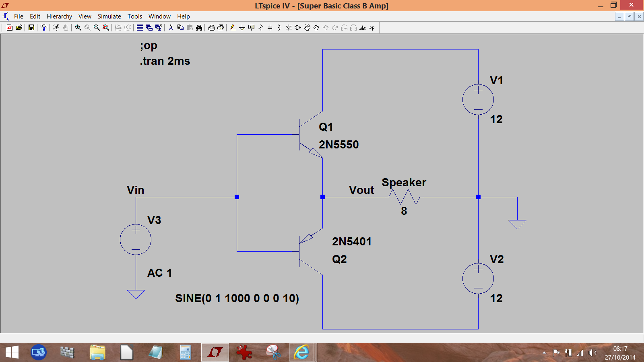Click the V3 voltage source symbol
Viewport: 644px width, 362px height.
136,239
